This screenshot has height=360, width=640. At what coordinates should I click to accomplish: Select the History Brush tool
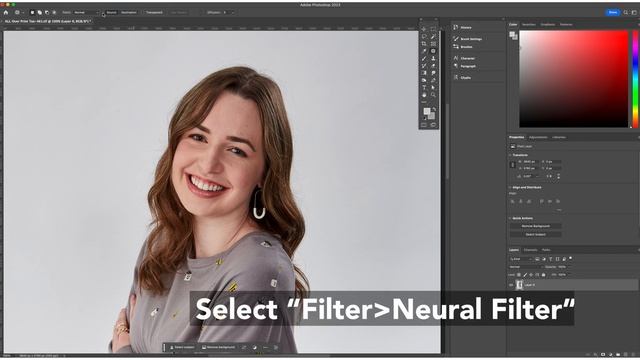point(424,66)
